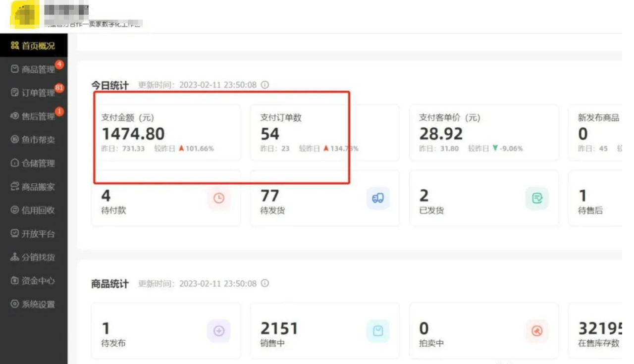
Task: Click the truck icon on 待发货 card
Action: coord(378,199)
